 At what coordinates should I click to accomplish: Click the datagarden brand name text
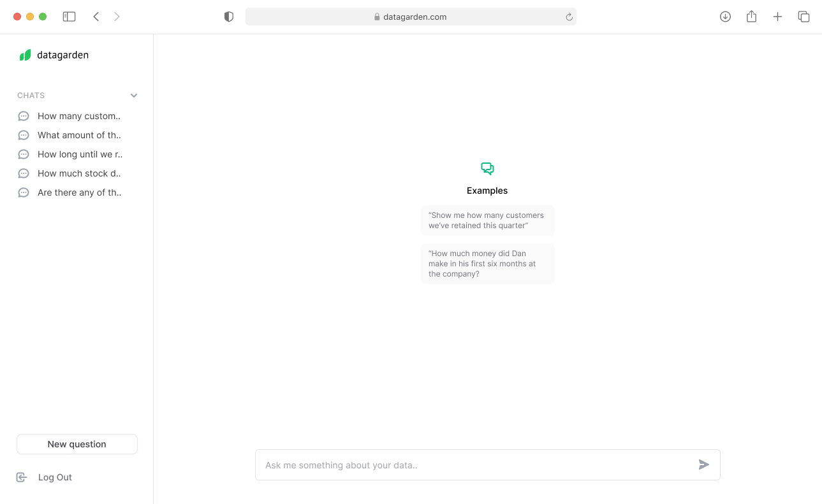point(63,55)
